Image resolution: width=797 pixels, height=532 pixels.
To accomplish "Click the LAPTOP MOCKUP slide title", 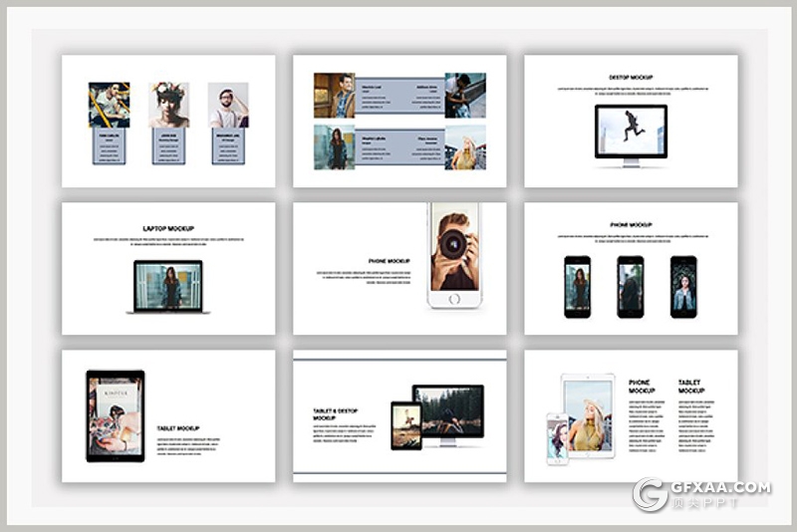I will coord(168,228).
